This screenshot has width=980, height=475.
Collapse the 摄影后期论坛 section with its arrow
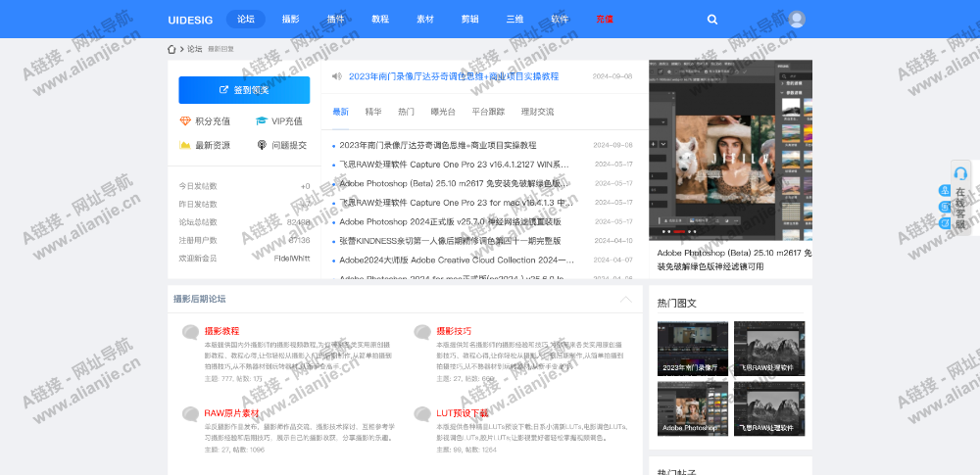pyautogui.click(x=625, y=300)
